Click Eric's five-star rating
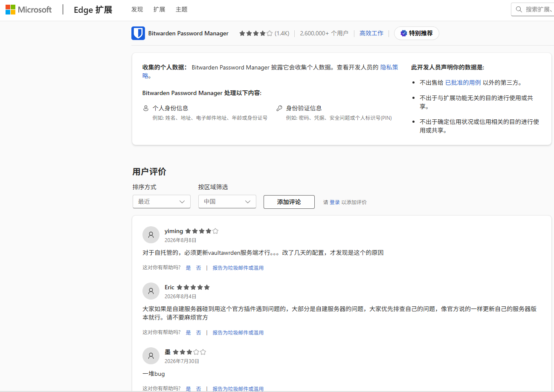This screenshot has height=392, width=554. [193, 288]
